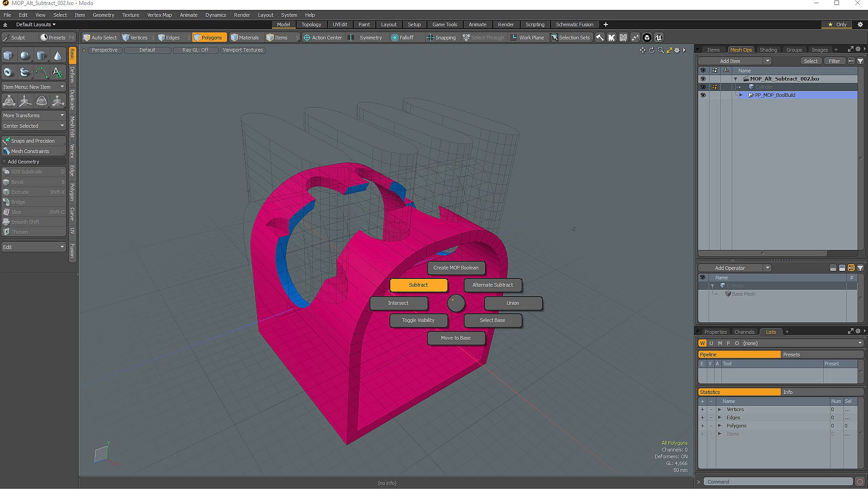Click the viewport zoom magnifier icon

click(x=661, y=50)
